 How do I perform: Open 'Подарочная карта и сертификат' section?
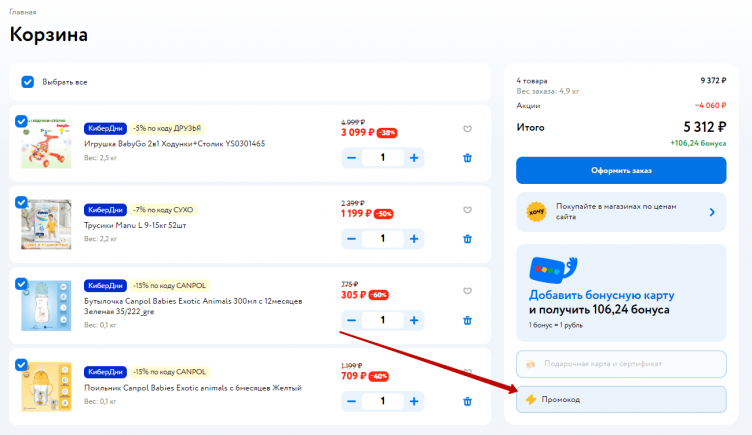[621, 364]
